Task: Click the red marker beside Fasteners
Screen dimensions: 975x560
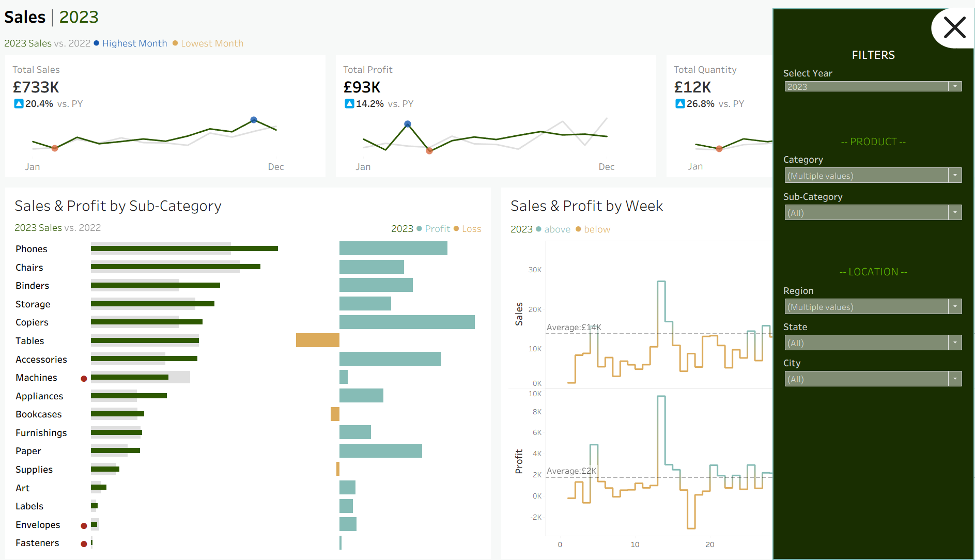Action: click(x=84, y=544)
